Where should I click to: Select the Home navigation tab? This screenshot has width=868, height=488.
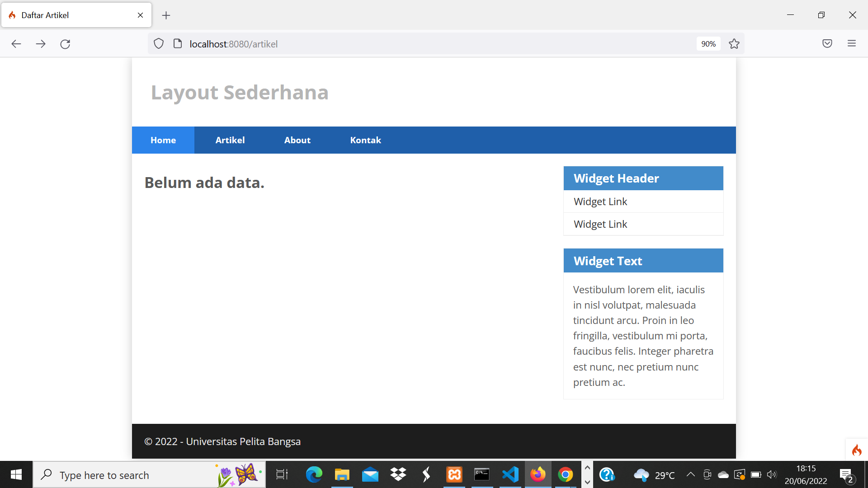163,140
